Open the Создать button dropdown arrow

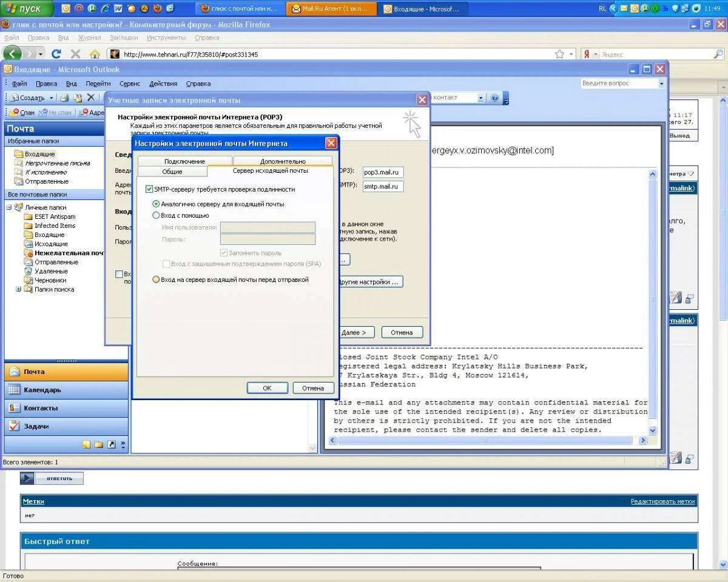click(x=52, y=98)
